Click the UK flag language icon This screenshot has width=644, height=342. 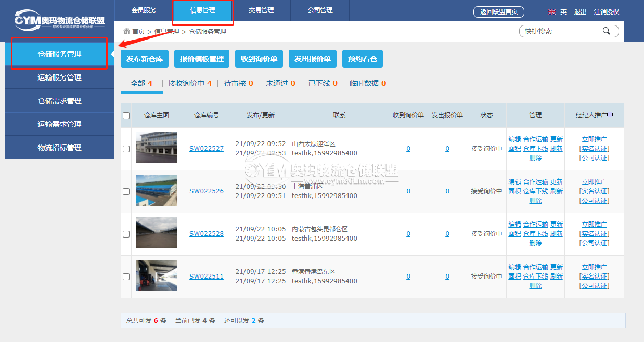pos(552,12)
